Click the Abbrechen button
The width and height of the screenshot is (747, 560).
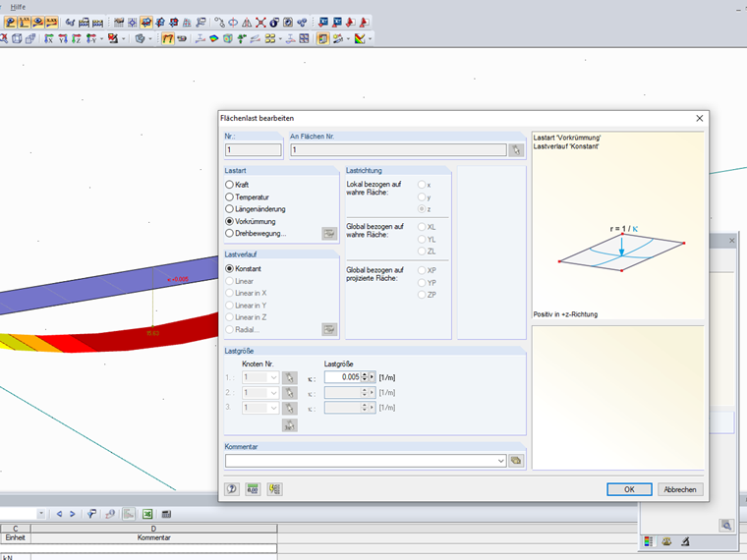(680, 489)
